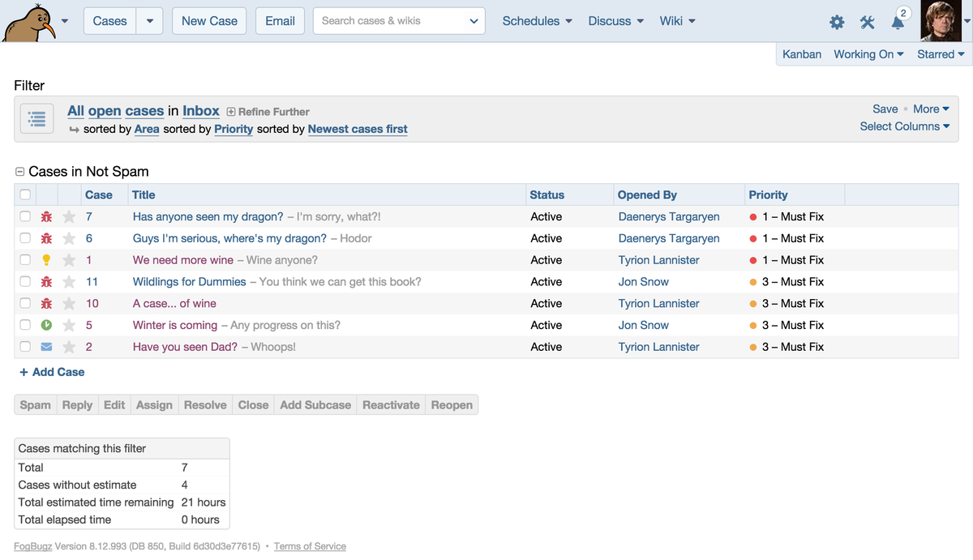973x560 pixels.
Task: Click the envelope inquiry icon for case 2
Action: [47, 347]
